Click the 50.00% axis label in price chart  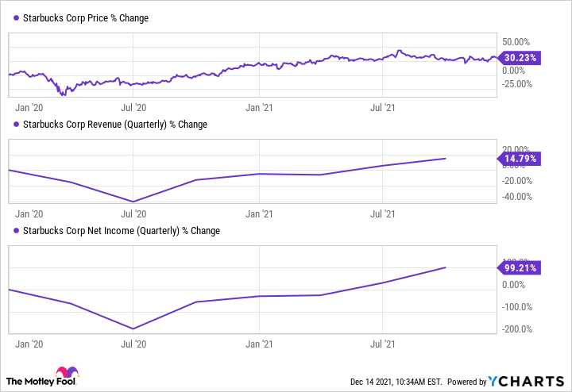click(516, 41)
